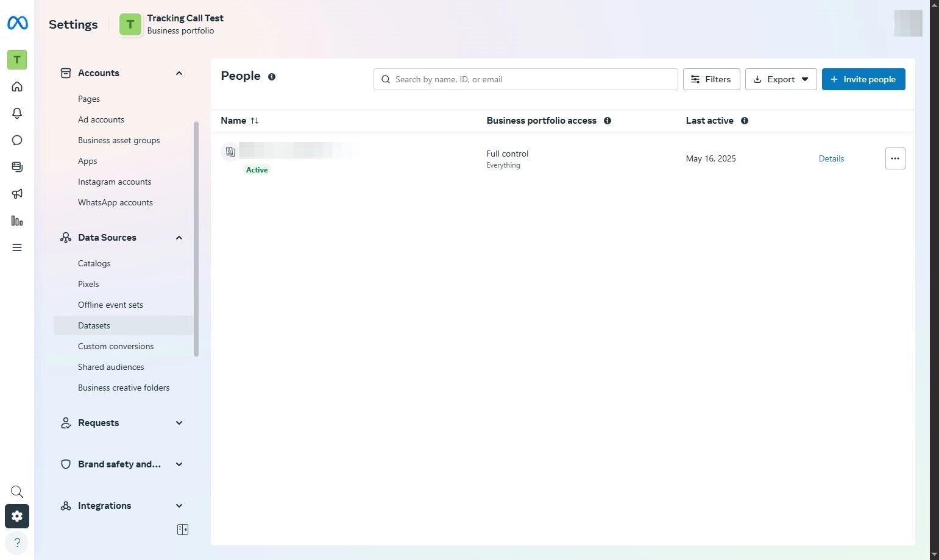Open the Ads megaphone icon
This screenshot has width=939, height=560.
tap(17, 194)
